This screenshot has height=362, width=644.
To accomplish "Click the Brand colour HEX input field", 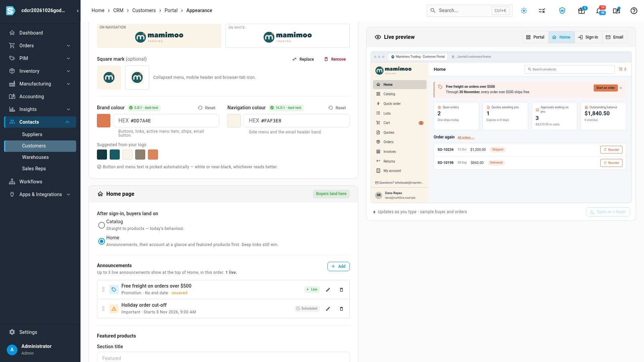I will point(166,121).
